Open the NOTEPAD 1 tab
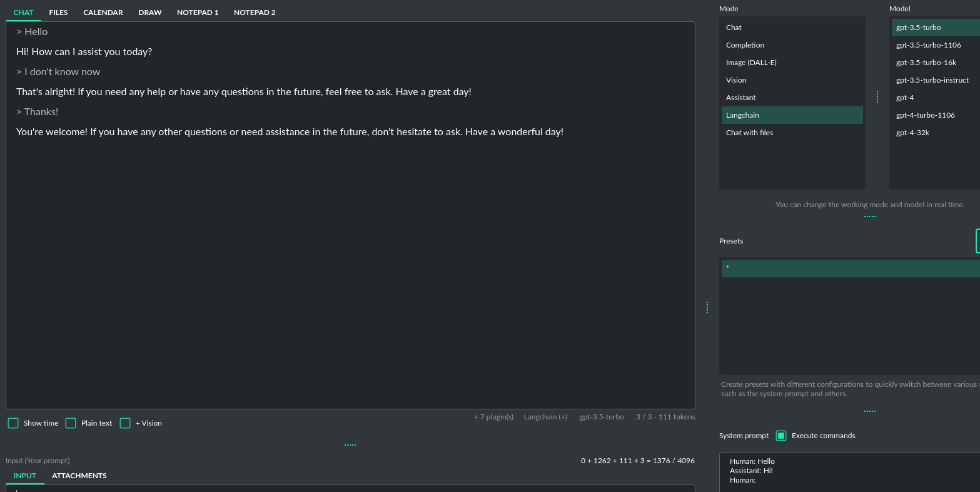Screen dimensions: 980x492 [x=198, y=13]
